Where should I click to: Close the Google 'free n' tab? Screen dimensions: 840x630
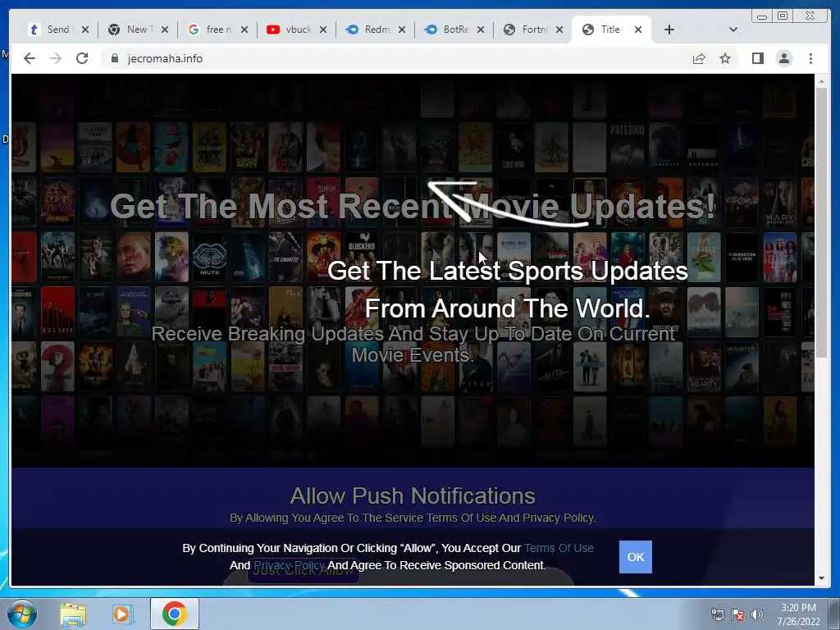[244, 30]
